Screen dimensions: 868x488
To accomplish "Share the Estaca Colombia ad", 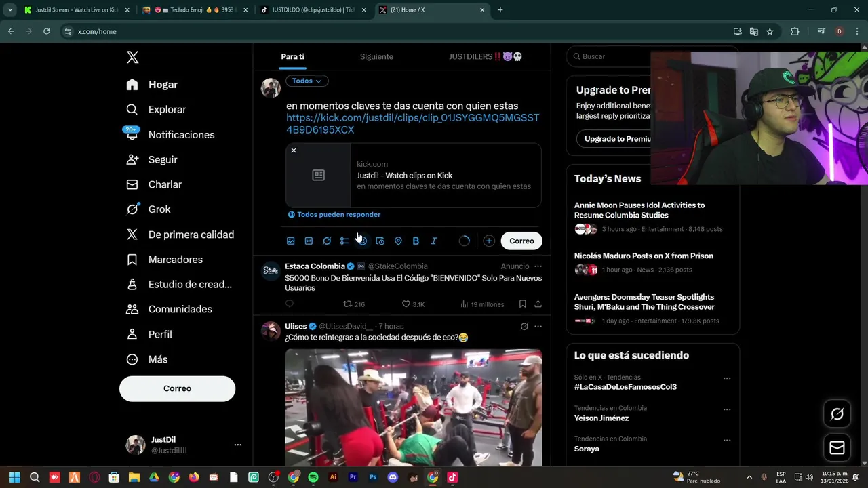I will click(538, 304).
